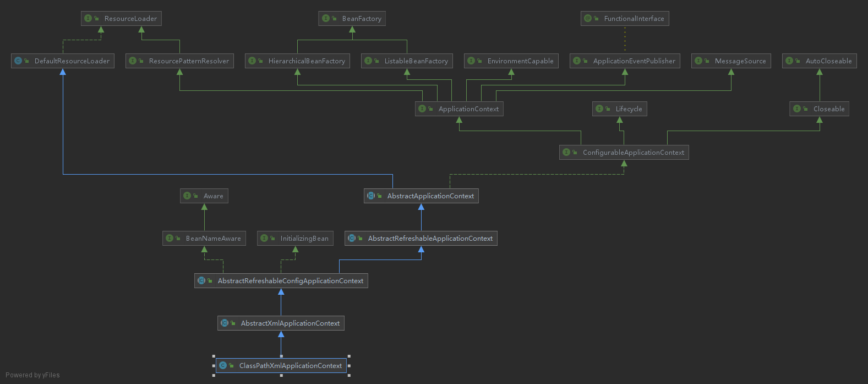The image size is (868, 384).
Task: Click the interface icon on BeanFactory node
Action: pyautogui.click(x=326, y=19)
